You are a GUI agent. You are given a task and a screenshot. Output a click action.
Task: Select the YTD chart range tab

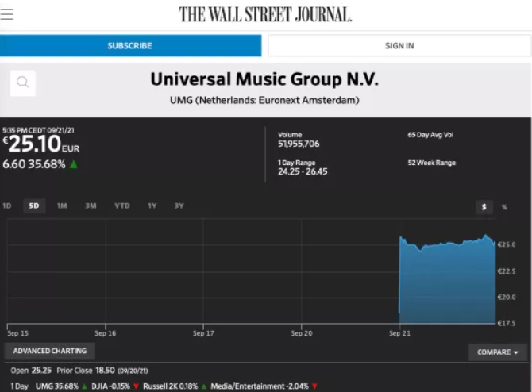(122, 206)
